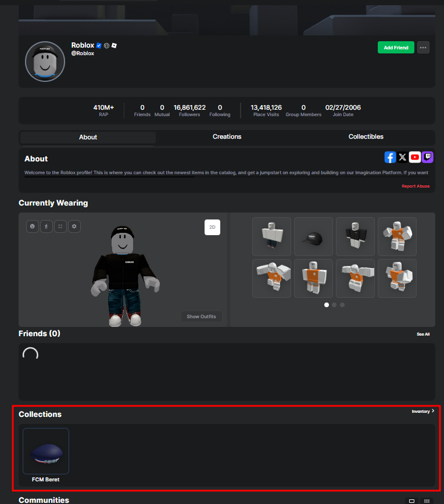This screenshot has height=504, width=444.
Task: Click the FCM Beret item name
Action: click(x=46, y=480)
